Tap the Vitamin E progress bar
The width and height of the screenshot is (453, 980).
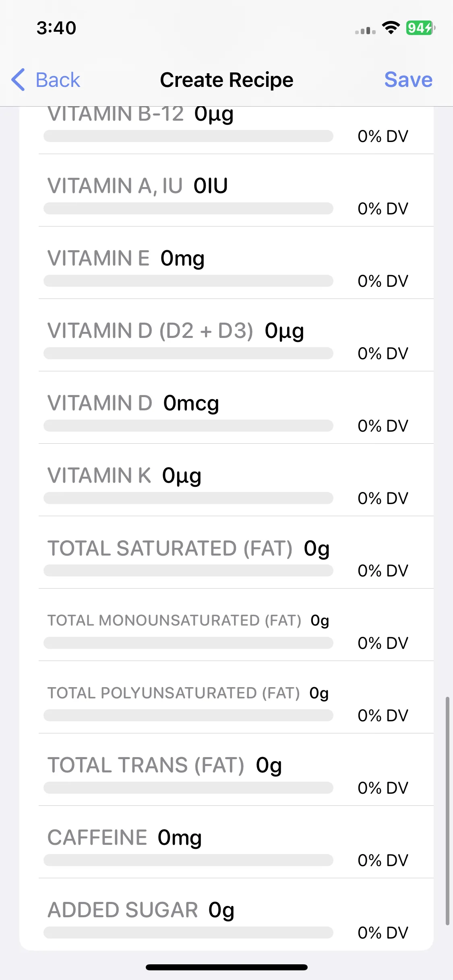188,281
